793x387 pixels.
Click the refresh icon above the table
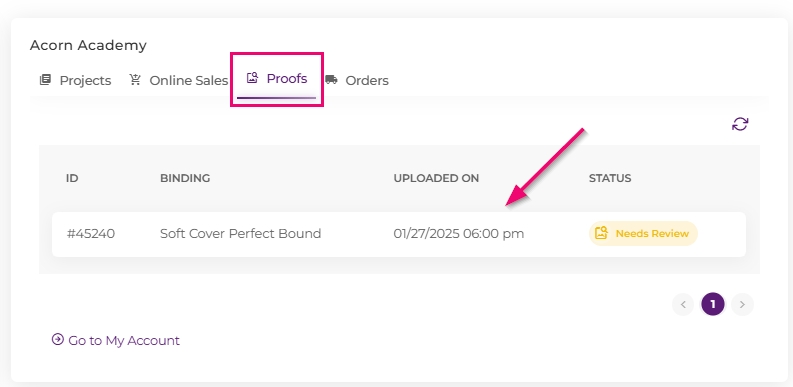(x=740, y=124)
